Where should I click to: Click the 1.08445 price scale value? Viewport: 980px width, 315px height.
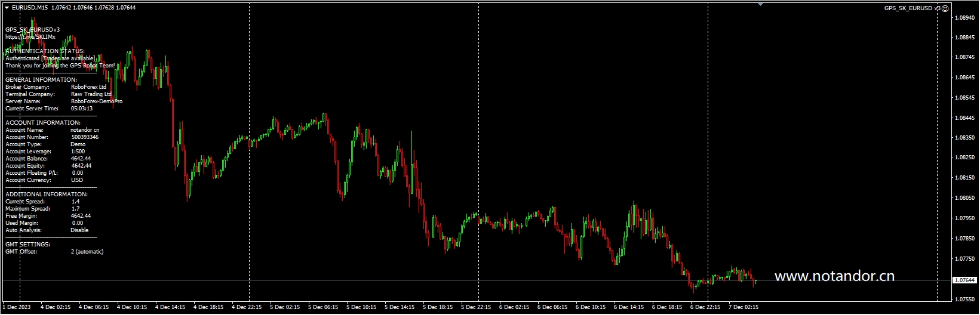pos(965,118)
